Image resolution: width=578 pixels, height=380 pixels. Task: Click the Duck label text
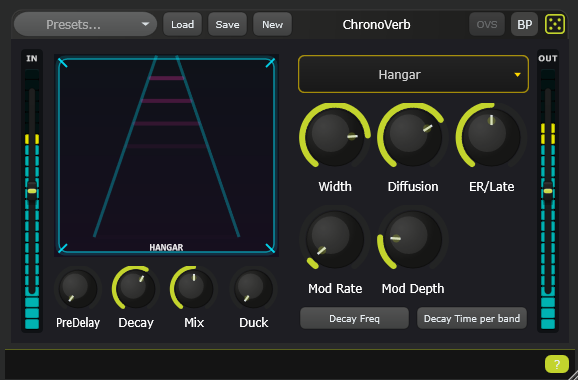pos(253,323)
